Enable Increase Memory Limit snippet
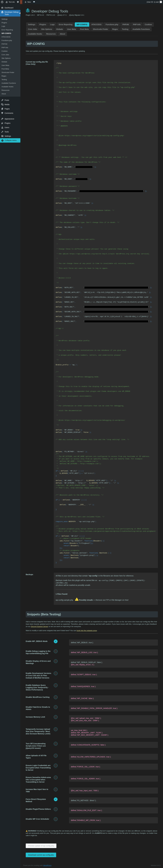The height and width of the screenshot is (868, 163). 56,717
